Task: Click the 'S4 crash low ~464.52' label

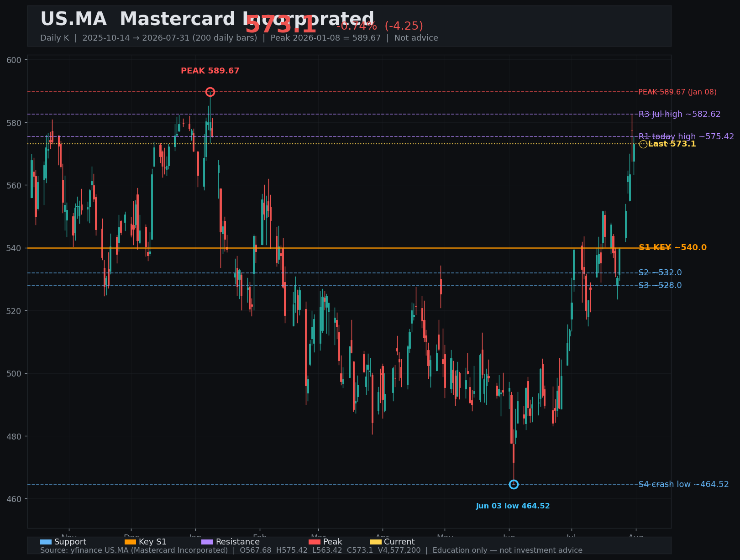Action: 683,484
